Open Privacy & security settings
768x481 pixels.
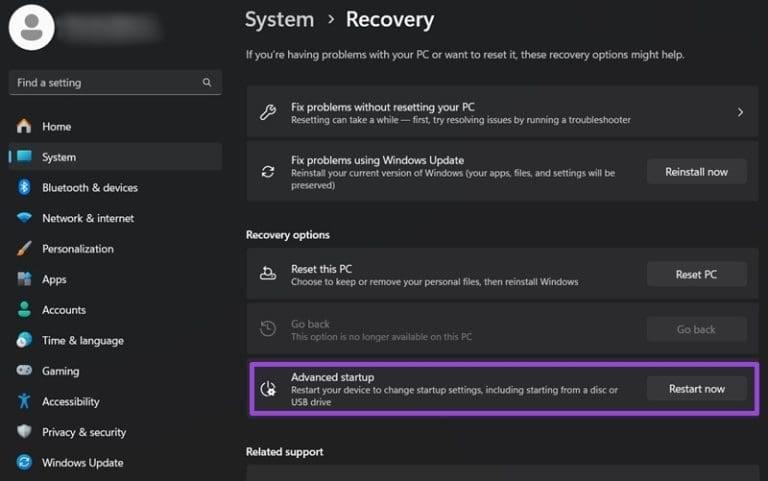[x=115, y=432]
